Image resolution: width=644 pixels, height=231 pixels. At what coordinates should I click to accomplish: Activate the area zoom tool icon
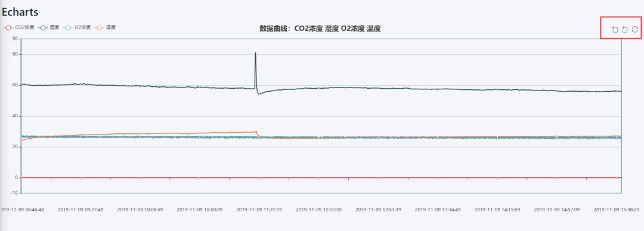[615, 30]
